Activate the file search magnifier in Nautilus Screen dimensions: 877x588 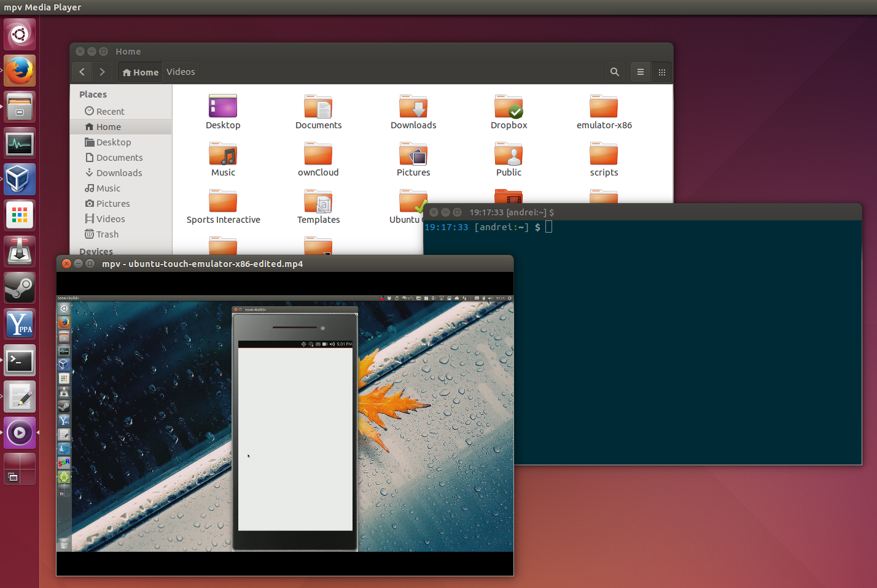pos(614,72)
